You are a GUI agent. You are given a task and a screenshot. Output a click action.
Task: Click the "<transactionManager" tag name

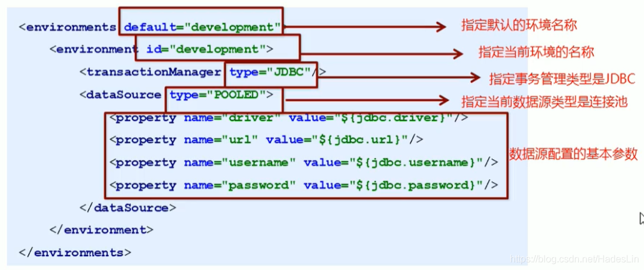click(151, 72)
